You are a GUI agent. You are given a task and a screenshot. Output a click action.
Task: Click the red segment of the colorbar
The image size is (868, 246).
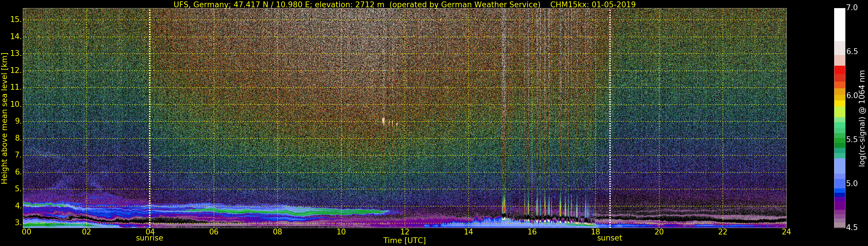click(839, 70)
